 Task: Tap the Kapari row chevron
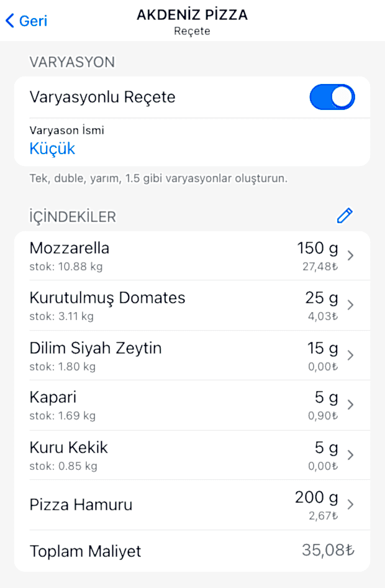(x=351, y=405)
